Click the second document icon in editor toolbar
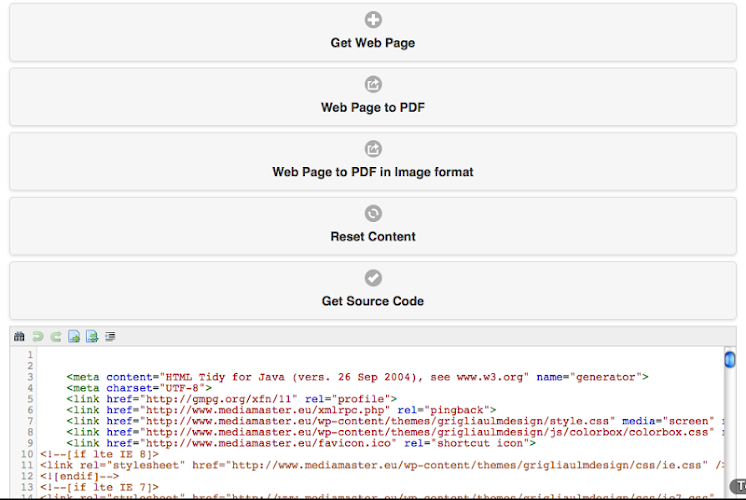This screenshot has width=746, height=500. (x=91, y=337)
